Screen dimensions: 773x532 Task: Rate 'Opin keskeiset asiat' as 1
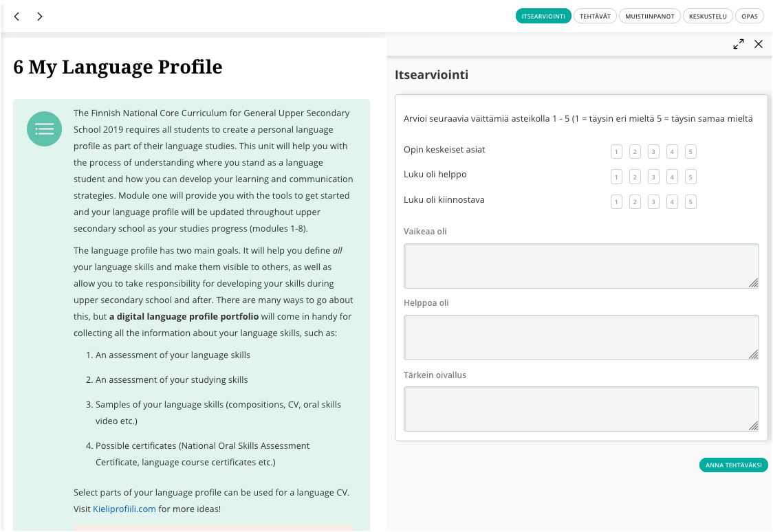pos(617,152)
